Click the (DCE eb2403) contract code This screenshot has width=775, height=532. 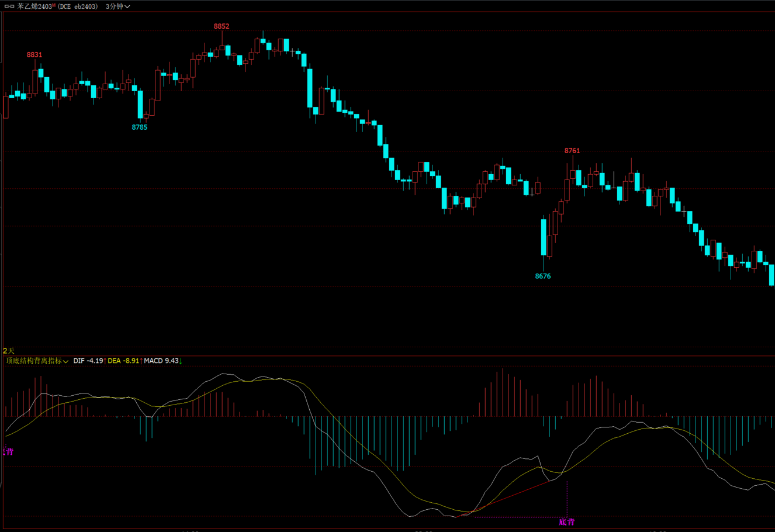click(78, 6)
